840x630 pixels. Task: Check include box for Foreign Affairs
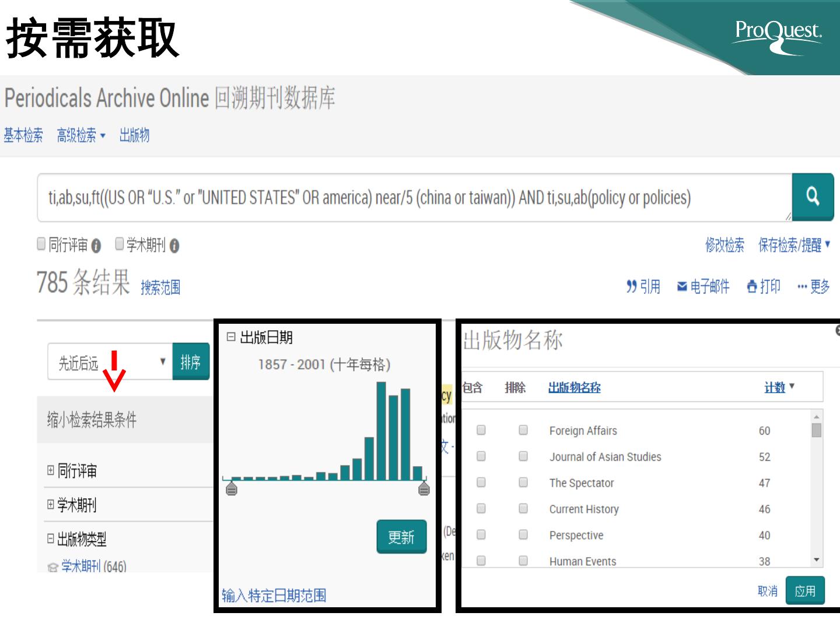(x=481, y=430)
